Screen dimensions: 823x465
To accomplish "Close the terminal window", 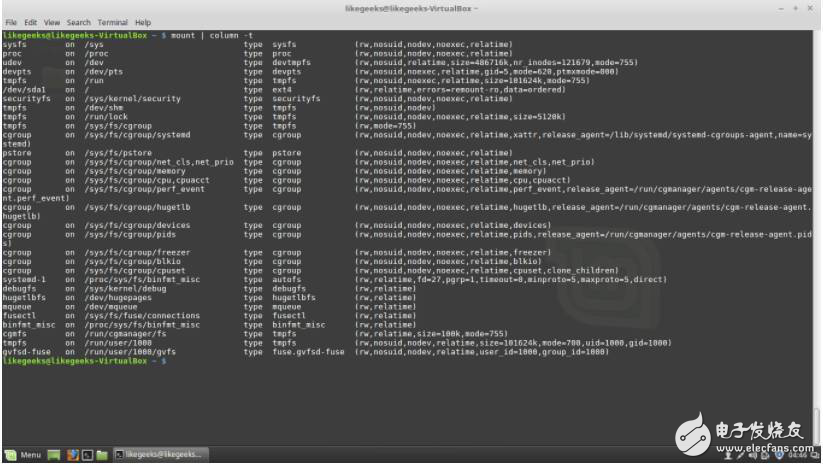I will point(810,8).
